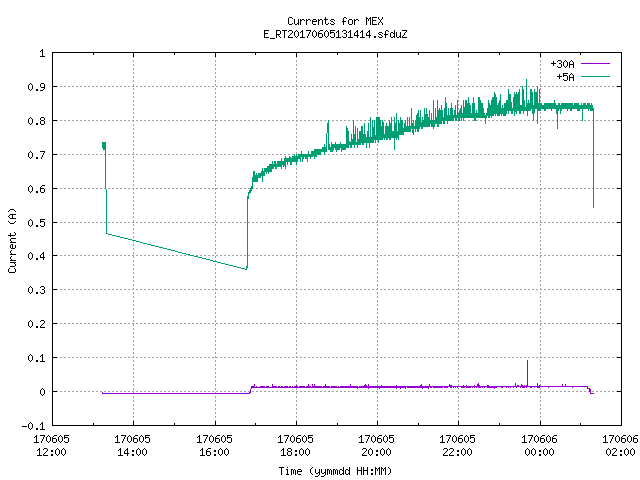Click the x-axis label '170605 20:00'

pos(376,446)
